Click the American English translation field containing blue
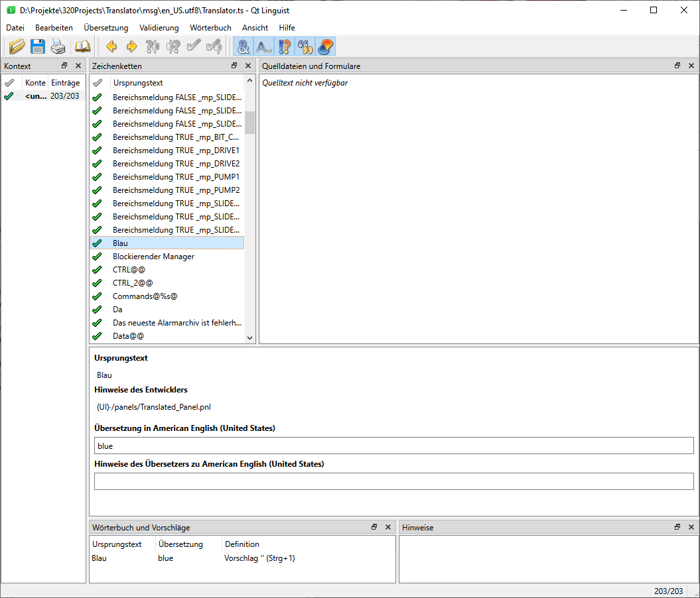Screen dimensions: 700x598 (x=393, y=446)
